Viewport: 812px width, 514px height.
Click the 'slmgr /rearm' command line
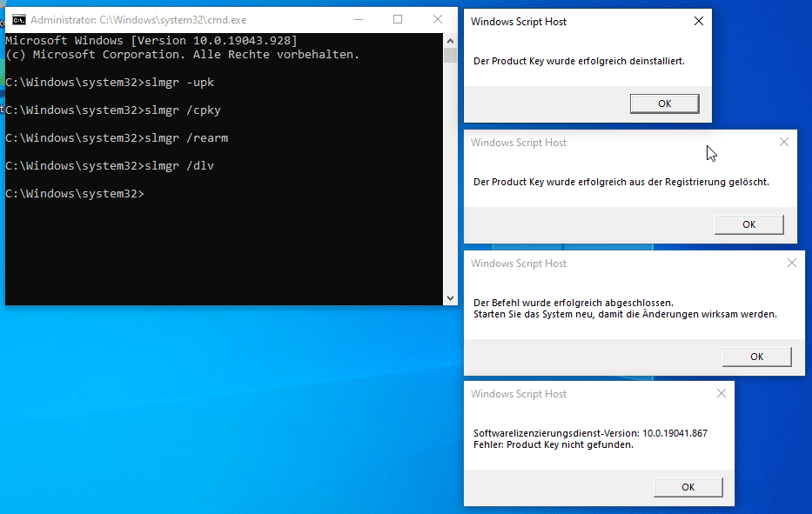[117, 138]
